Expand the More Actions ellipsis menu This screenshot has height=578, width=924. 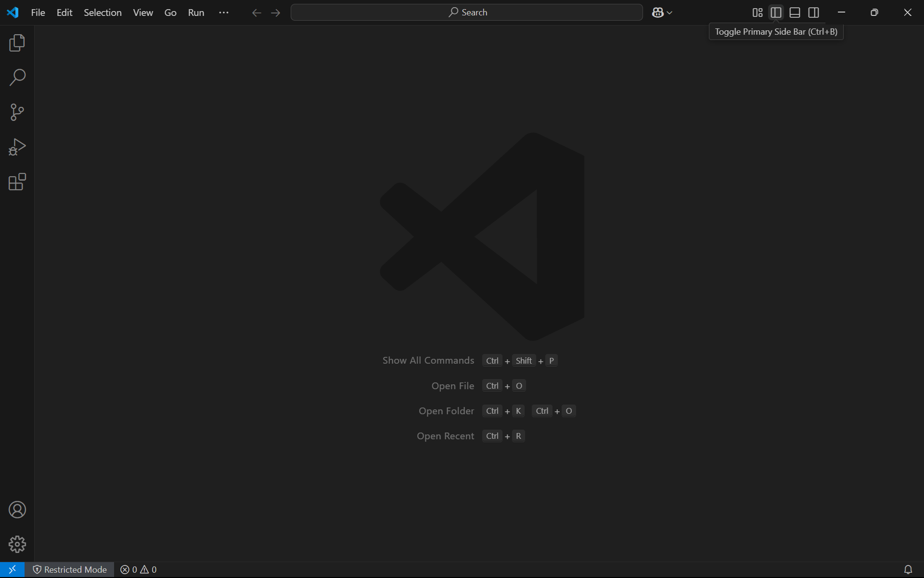pyautogui.click(x=223, y=13)
